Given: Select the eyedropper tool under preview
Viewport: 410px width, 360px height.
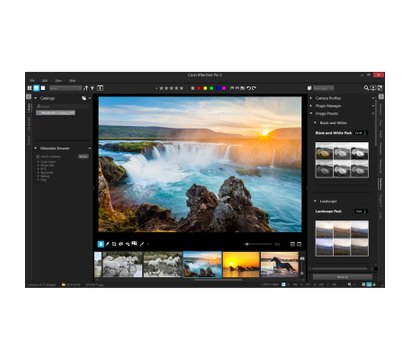Looking at the screenshot, I should [x=108, y=244].
